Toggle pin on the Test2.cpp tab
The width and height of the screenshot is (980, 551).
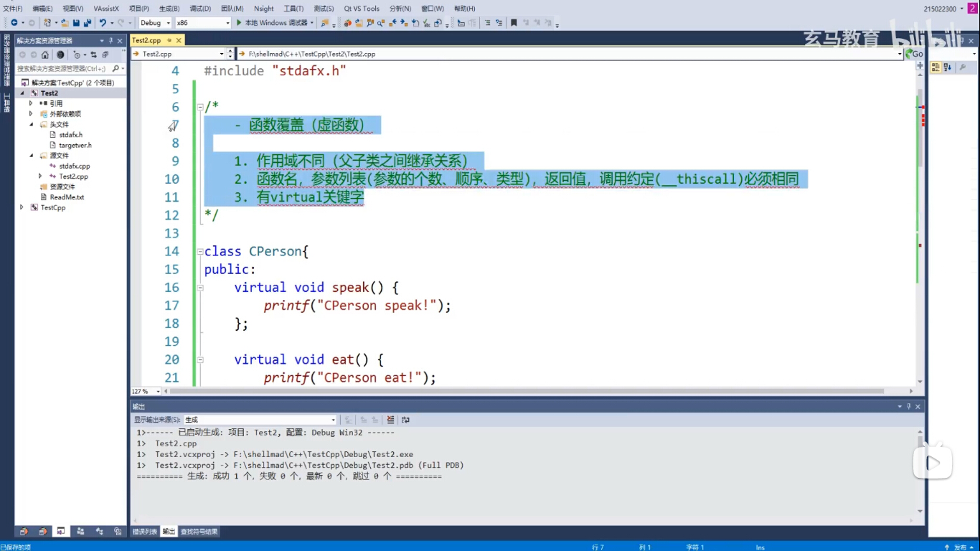[x=168, y=41]
